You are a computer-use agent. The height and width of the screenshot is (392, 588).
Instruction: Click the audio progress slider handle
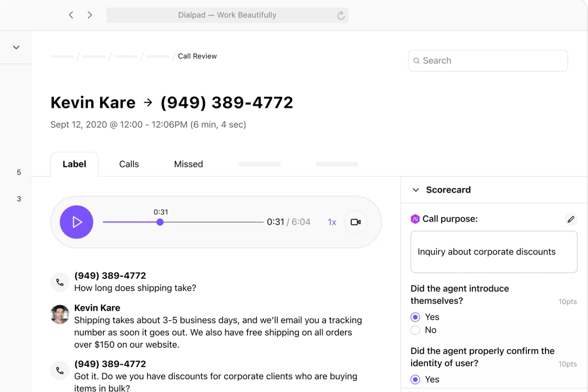pos(160,222)
